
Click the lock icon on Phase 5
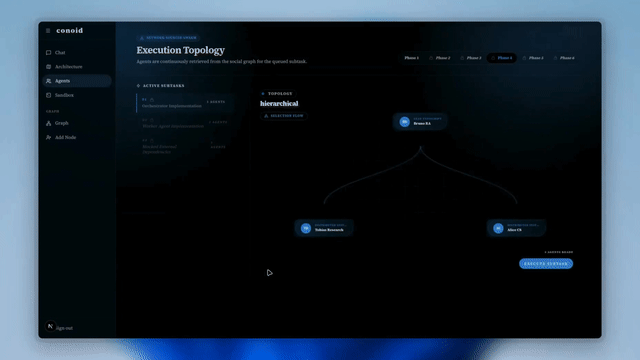(524, 58)
